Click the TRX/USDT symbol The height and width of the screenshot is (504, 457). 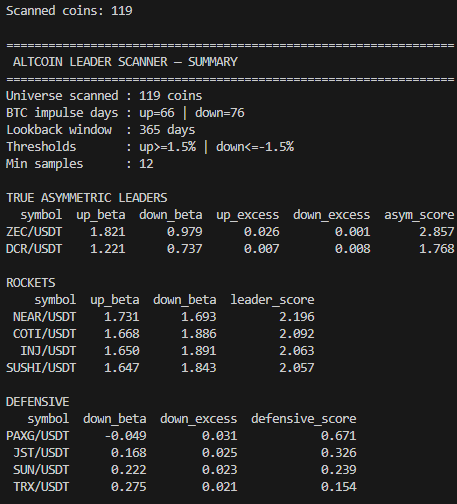coord(41,487)
